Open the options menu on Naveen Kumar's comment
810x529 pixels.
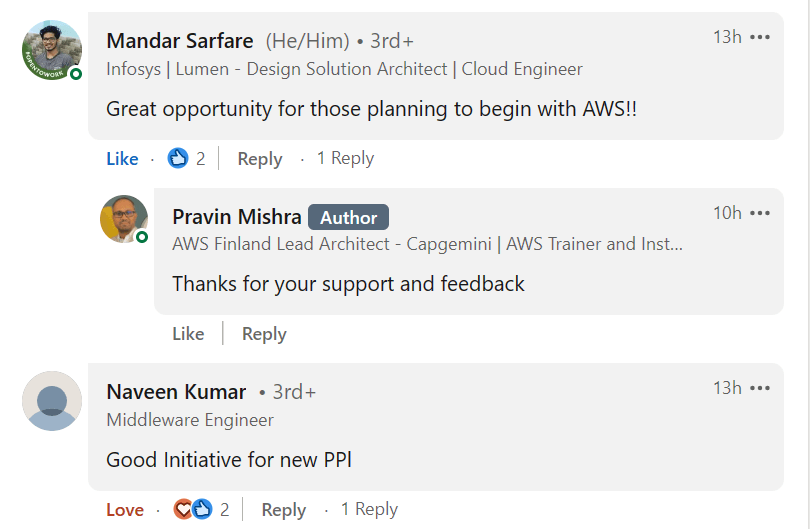click(x=760, y=389)
